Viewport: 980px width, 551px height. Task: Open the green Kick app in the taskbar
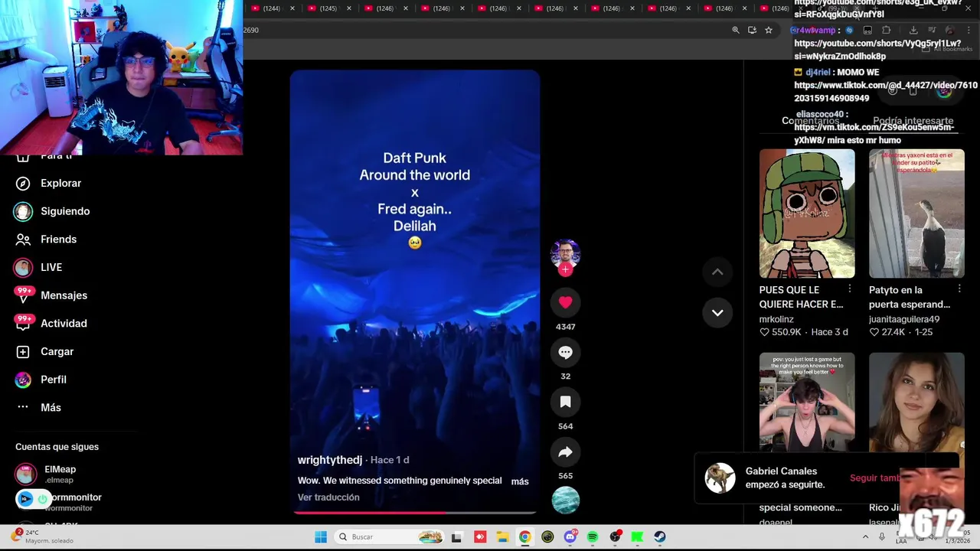[x=637, y=536]
